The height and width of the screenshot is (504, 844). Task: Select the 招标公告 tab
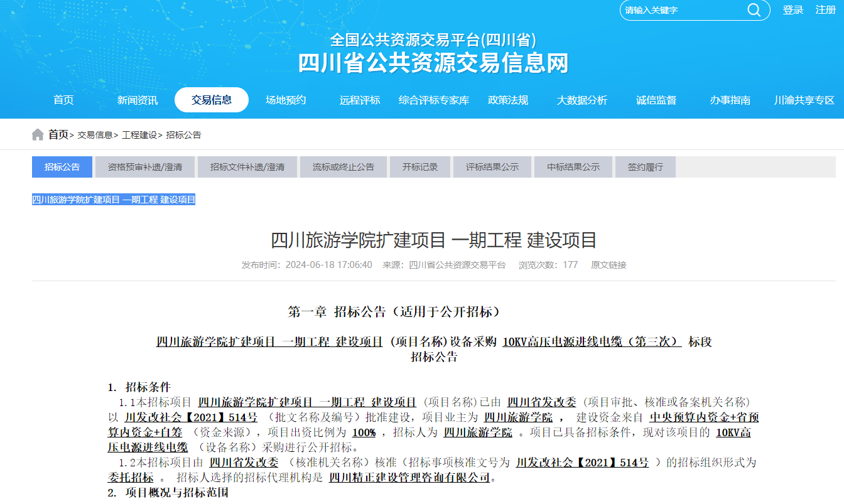pos(62,167)
